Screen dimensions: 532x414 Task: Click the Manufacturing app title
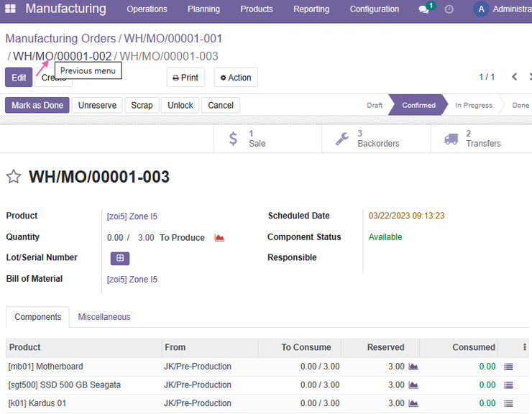[66, 9]
